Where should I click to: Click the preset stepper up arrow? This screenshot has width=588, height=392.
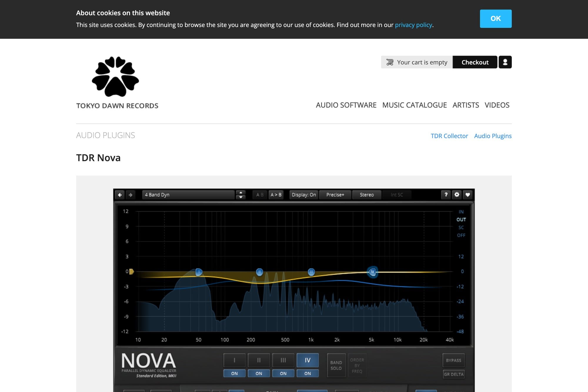[x=241, y=193]
